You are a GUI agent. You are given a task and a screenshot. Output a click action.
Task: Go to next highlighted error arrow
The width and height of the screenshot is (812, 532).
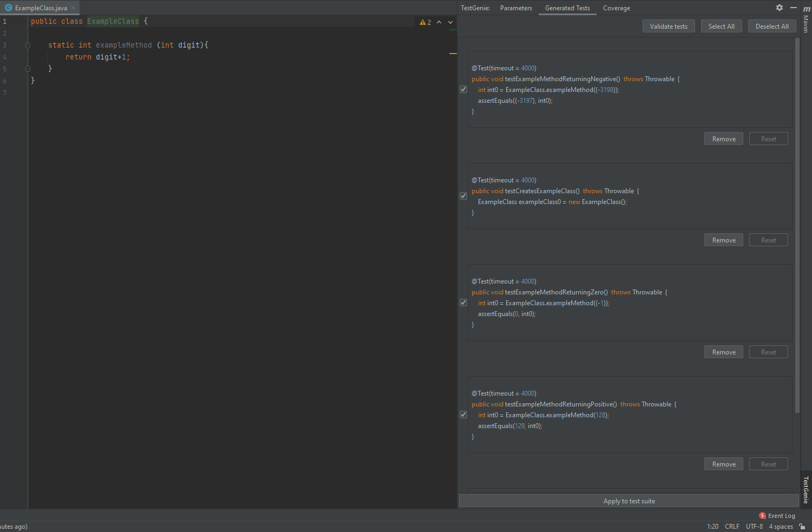click(x=450, y=22)
